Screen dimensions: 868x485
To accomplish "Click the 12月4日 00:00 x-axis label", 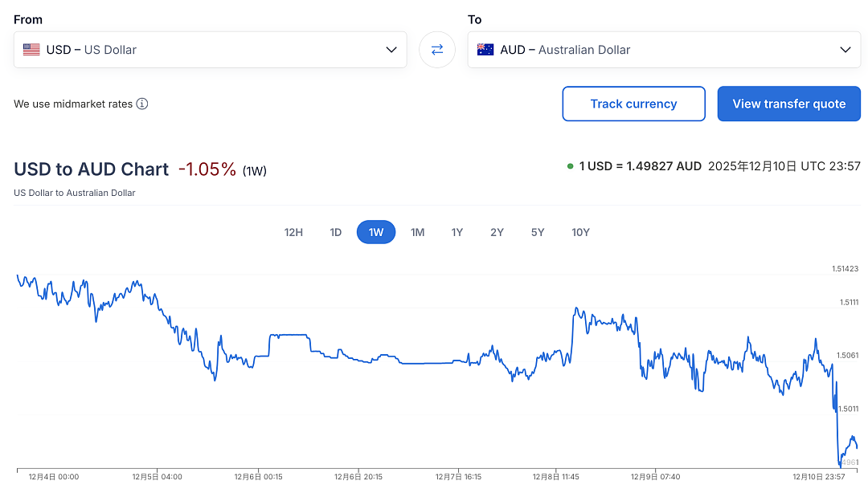I will point(54,477).
